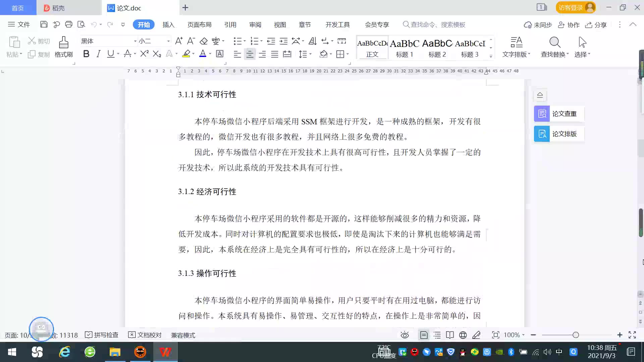Toggle 拼写检查 spell check in status bar
The image size is (644, 362).
[102, 335]
